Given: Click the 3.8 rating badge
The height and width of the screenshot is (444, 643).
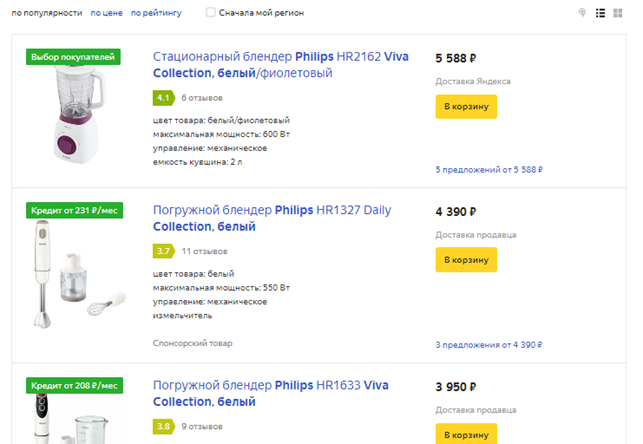Looking at the screenshot, I should [x=163, y=427].
